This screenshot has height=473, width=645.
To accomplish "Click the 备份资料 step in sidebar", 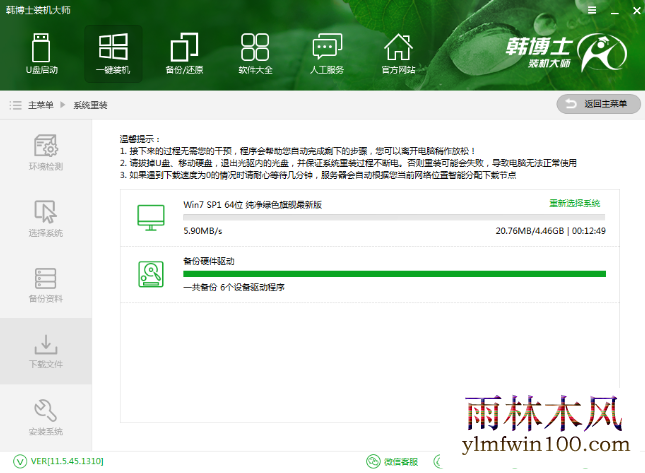I will pyautogui.click(x=46, y=285).
